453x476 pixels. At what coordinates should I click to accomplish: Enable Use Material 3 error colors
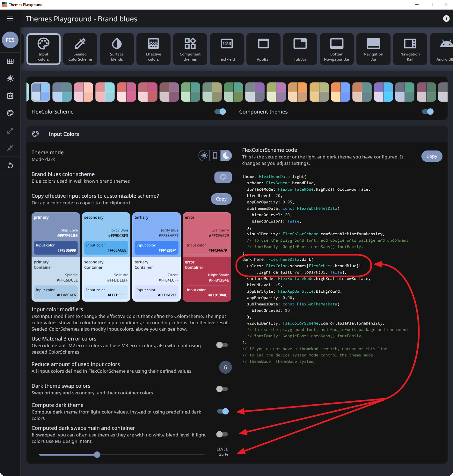coord(222,345)
